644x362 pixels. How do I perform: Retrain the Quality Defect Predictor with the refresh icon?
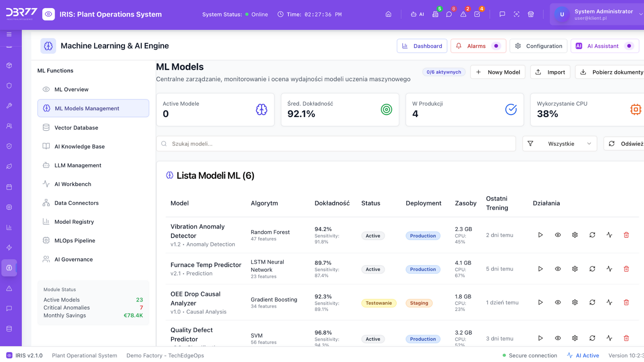click(x=592, y=338)
